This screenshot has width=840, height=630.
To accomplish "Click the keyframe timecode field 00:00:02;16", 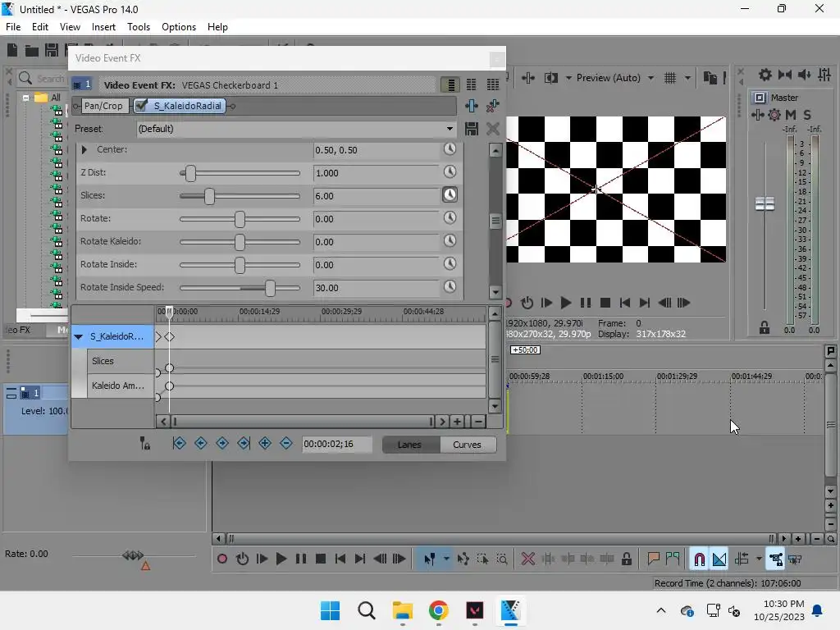I will (x=336, y=444).
